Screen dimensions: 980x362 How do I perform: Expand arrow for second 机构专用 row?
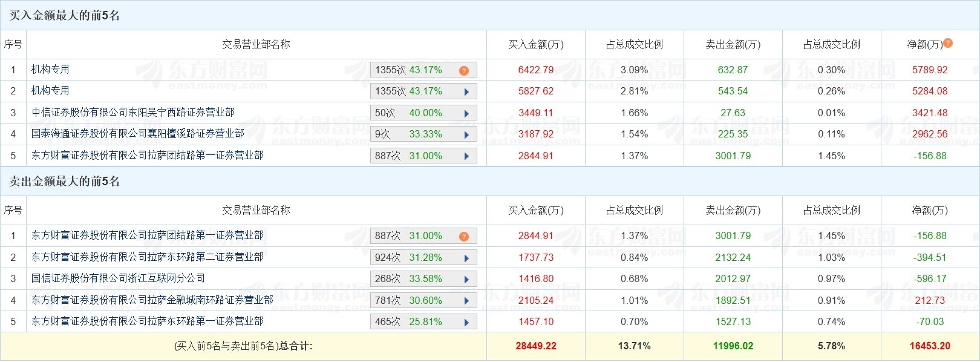pyautogui.click(x=466, y=92)
